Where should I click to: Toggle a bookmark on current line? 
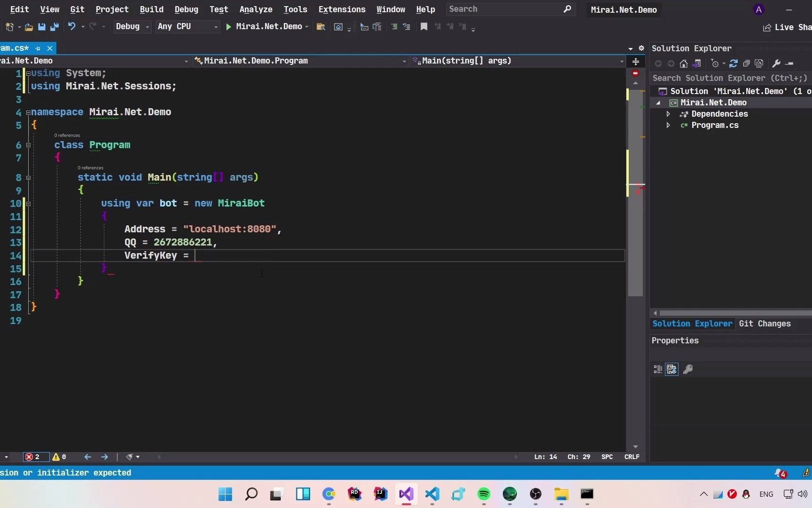click(x=424, y=27)
